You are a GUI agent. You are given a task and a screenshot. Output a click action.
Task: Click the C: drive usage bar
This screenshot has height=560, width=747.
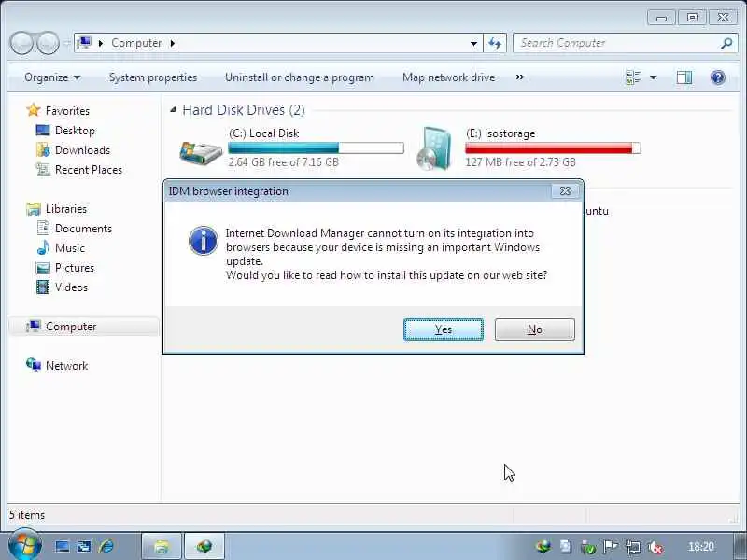(x=316, y=148)
